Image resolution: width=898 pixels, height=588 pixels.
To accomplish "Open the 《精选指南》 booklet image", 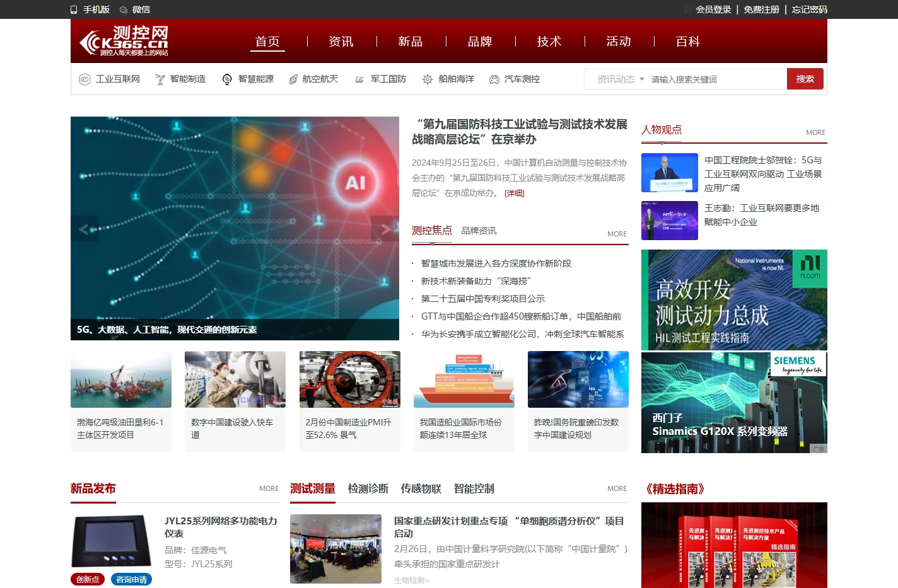I will pos(734,545).
